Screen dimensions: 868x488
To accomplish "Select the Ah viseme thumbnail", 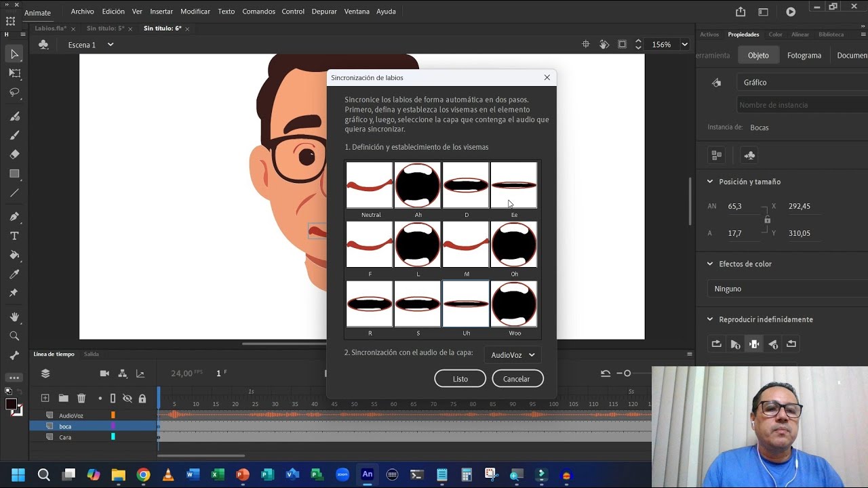I will click(418, 185).
